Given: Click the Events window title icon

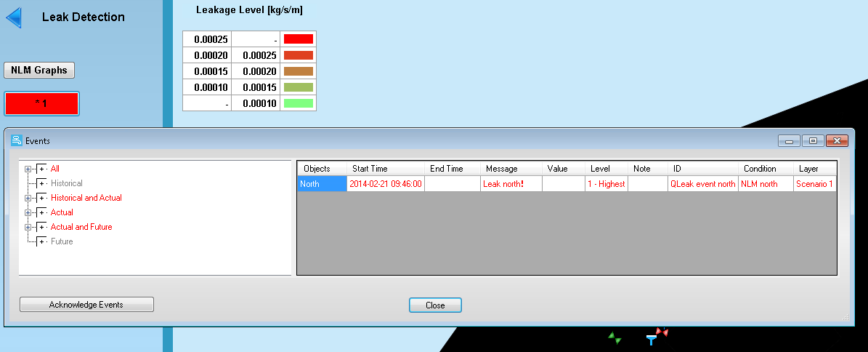Looking at the screenshot, I should (x=16, y=140).
